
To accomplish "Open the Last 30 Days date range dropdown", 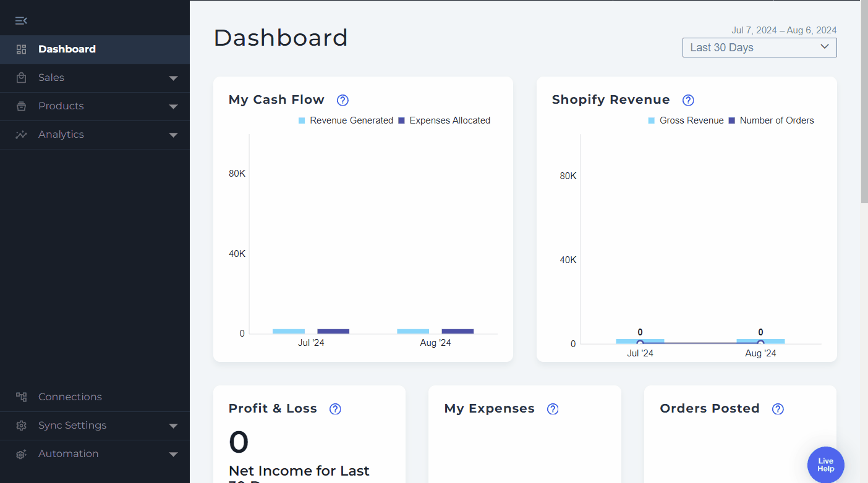I will [x=759, y=48].
